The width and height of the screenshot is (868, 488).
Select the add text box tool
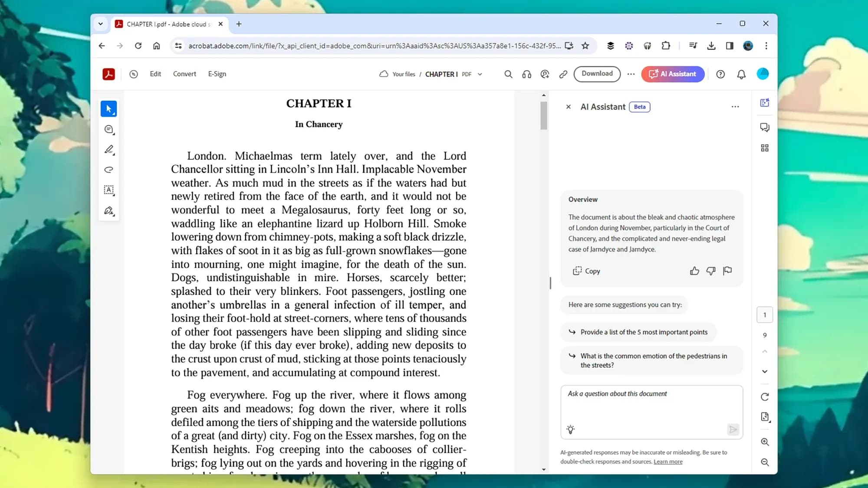(108, 190)
